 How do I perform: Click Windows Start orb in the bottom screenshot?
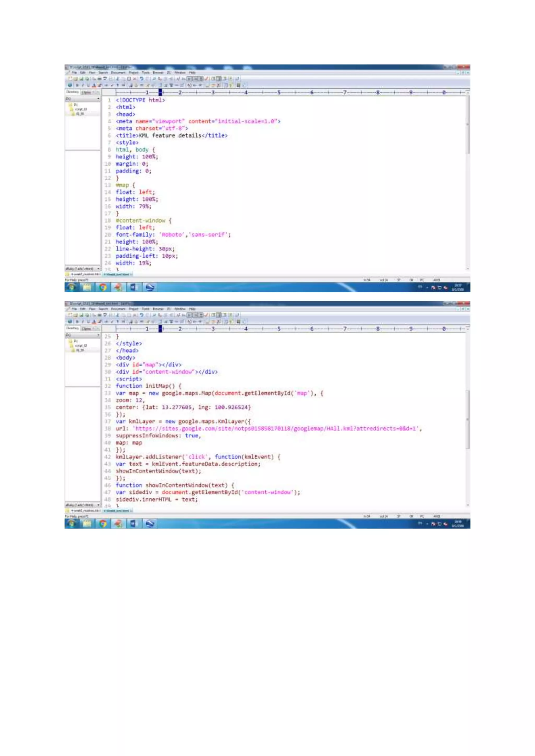point(72,524)
